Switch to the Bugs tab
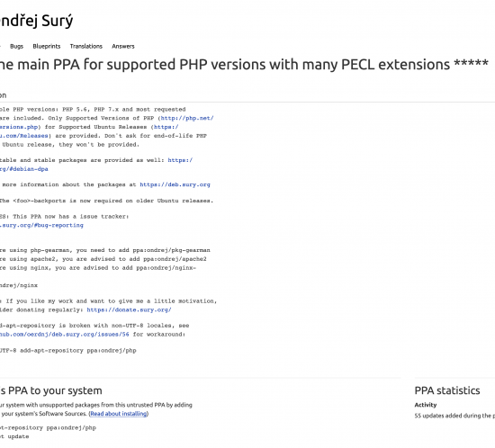Screen dimensions: 495x448 point(16,47)
